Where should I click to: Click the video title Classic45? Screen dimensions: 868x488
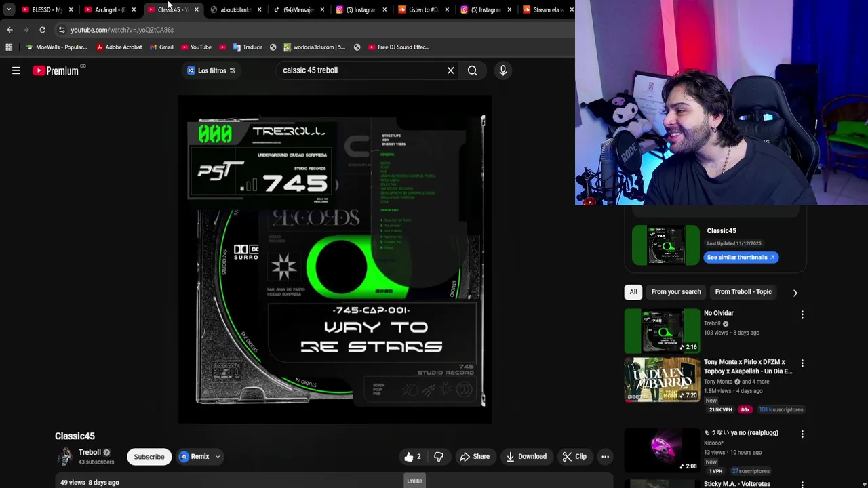(x=75, y=436)
